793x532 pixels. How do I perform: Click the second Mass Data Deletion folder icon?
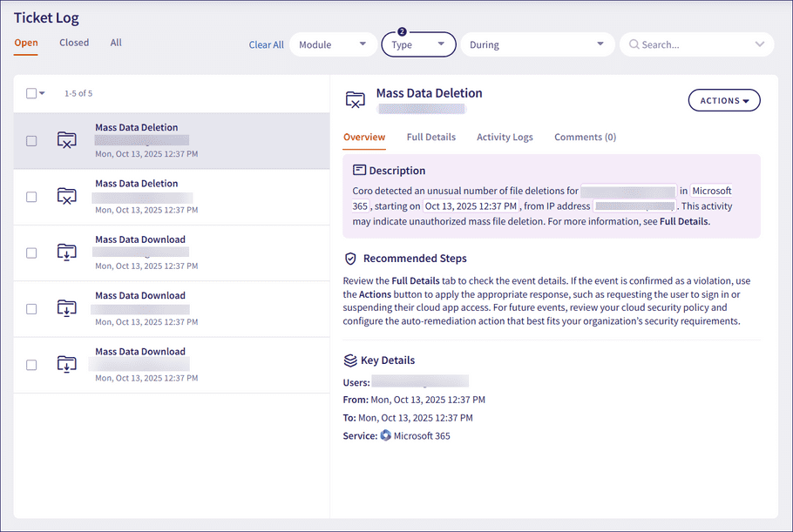point(67,197)
